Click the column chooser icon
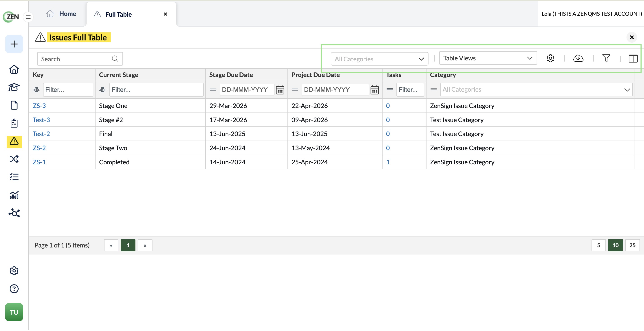 click(633, 59)
